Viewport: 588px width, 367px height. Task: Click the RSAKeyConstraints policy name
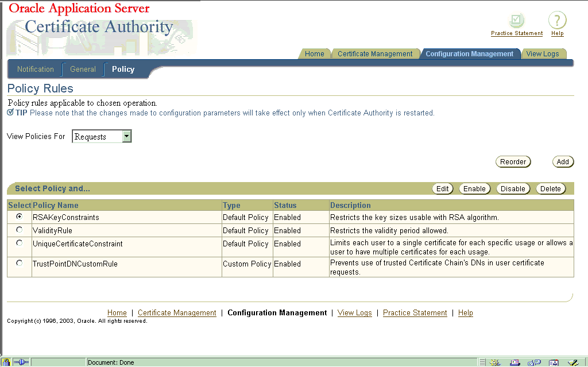[66, 217]
